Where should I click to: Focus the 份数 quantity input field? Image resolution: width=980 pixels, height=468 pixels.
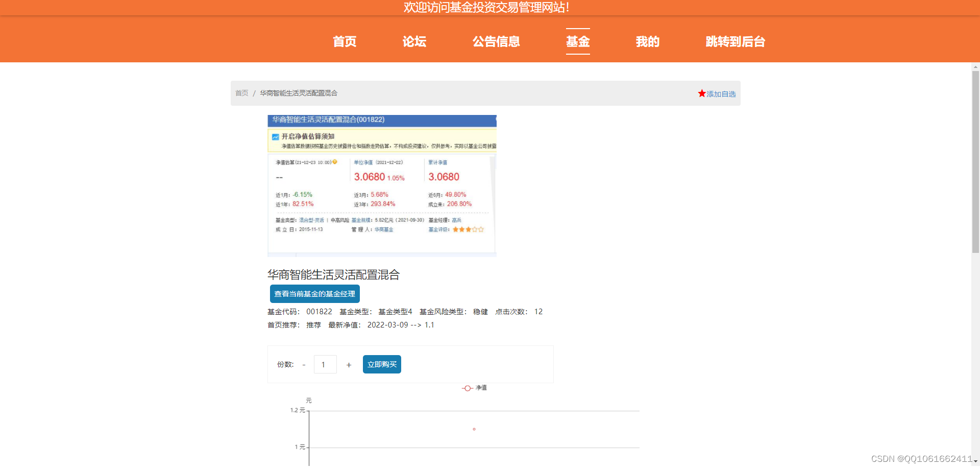(325, 364)
